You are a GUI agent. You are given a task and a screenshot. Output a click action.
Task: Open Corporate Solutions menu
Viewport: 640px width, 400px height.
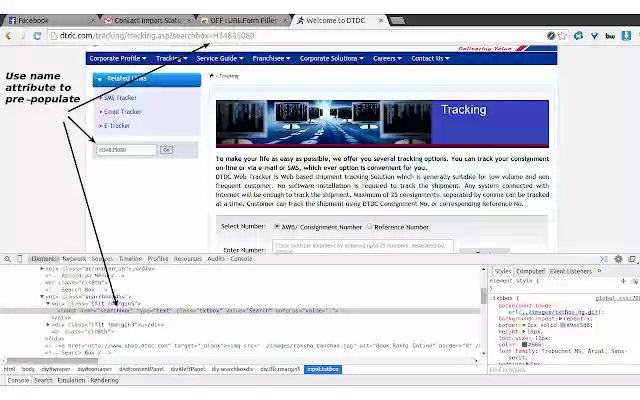pyautogui.click(x=331, y=58)
